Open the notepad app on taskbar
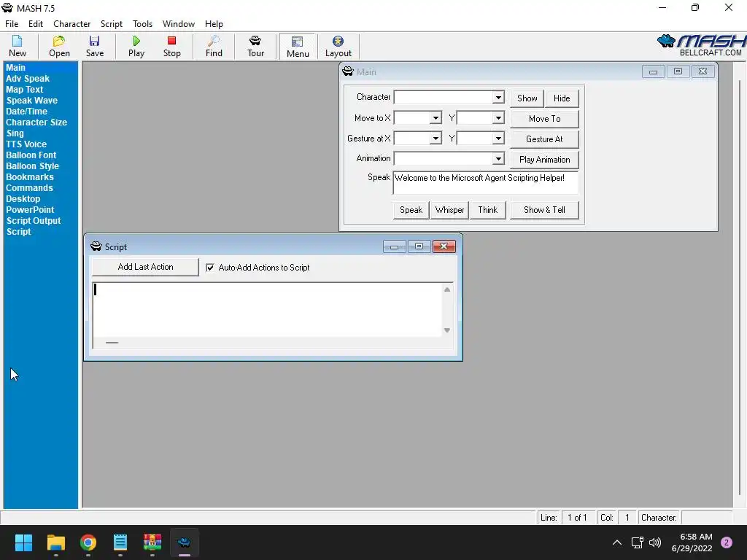The image size is (747, 560). (x=120, y=542)
